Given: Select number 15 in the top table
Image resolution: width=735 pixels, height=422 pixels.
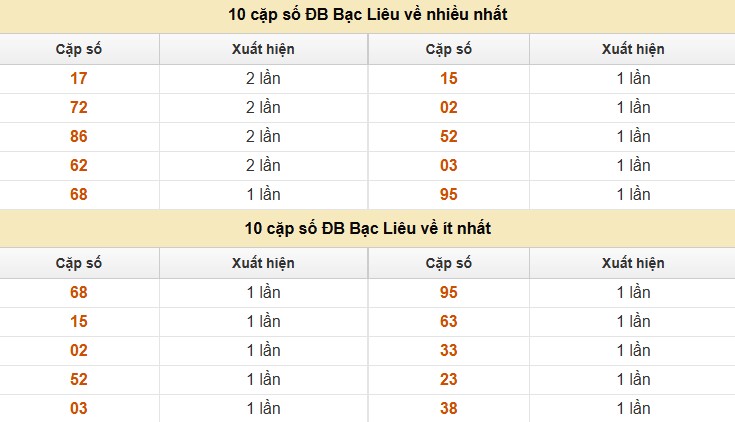Looking at the screenshot, I should 449,78.
